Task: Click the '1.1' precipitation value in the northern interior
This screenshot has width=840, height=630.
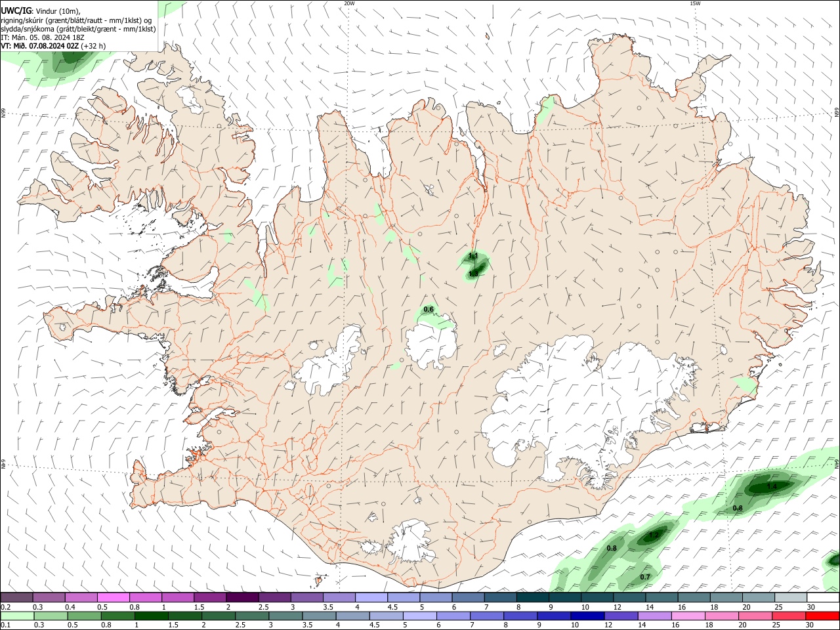Action: click(x=472, y=256)
